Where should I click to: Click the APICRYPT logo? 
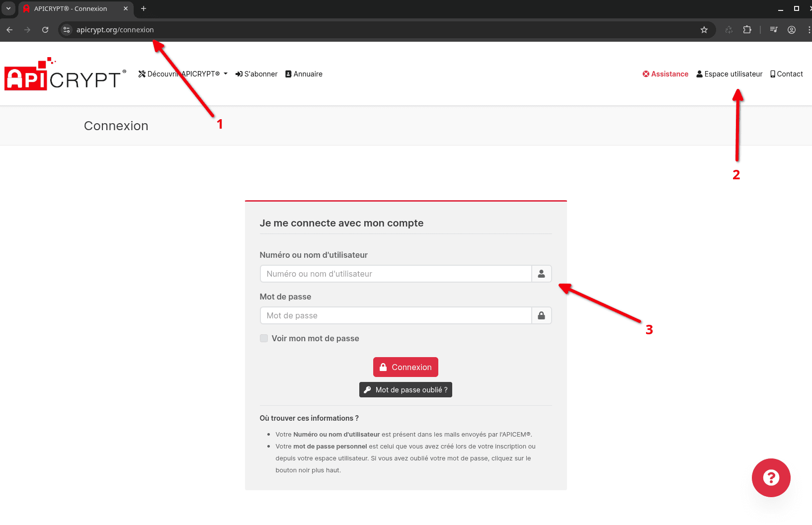(63, 75)
